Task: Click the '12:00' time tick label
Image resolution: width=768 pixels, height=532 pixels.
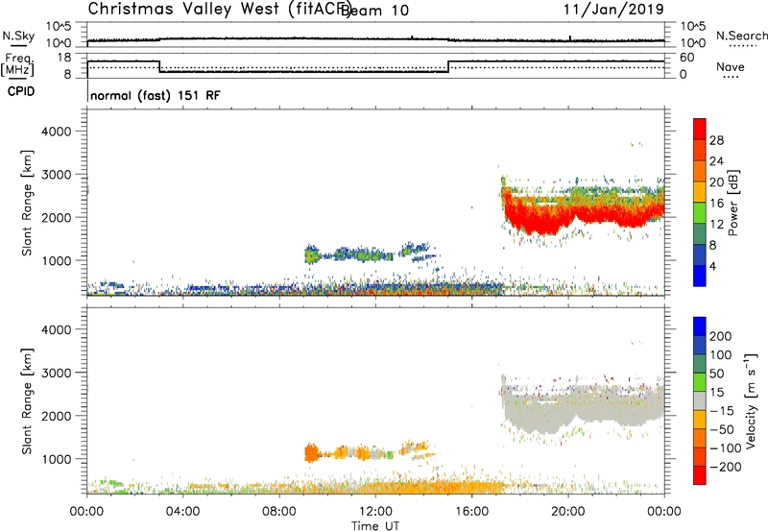Action: tap(375, 512)
